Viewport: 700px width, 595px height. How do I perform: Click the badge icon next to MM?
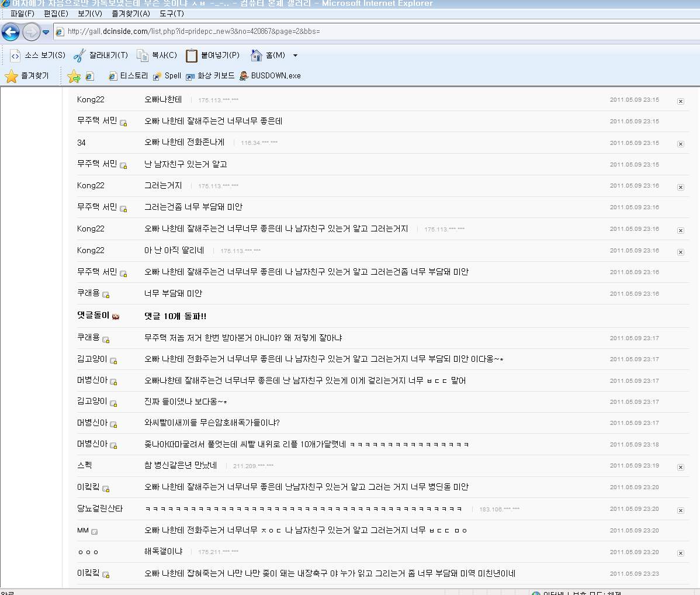coord(94,531)
